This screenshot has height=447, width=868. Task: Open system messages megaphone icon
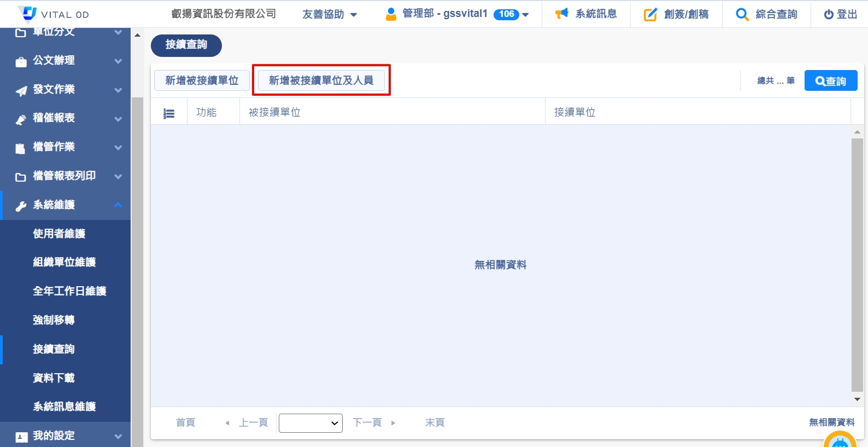pos(562,14)
